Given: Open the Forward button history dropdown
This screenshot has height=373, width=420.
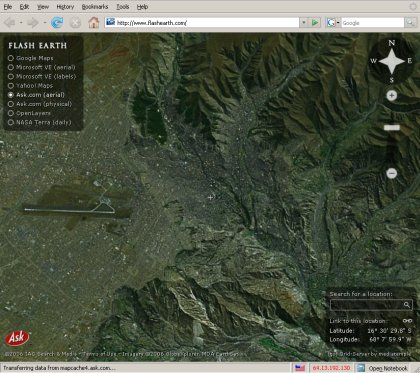Looking at the screenshot, I should tap(45, 23).
